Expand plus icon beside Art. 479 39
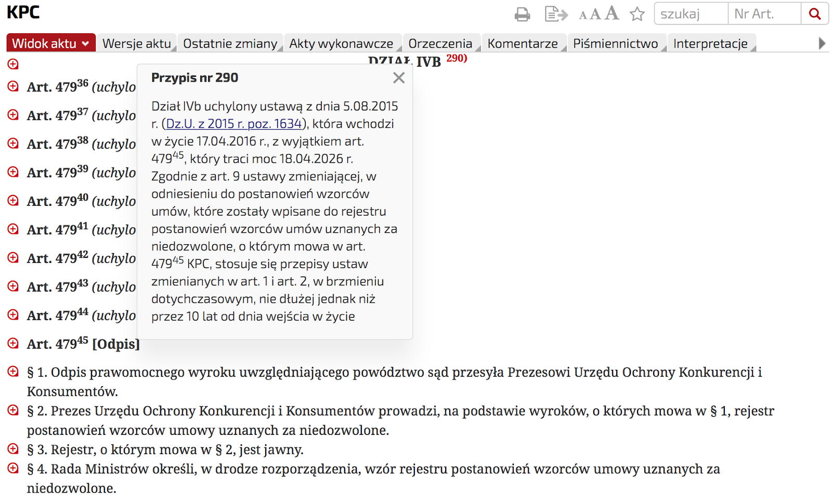This screenshot has width=832, height=504. 13,172
